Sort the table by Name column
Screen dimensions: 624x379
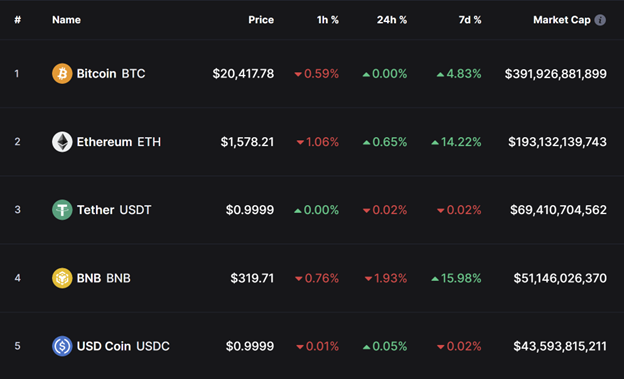coord(66,20)
